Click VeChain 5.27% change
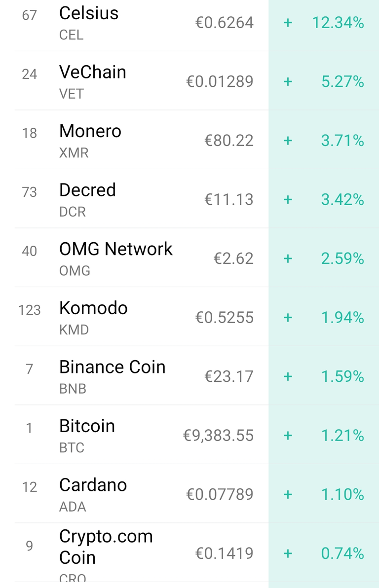379x588 pixels. coord(342,82)
